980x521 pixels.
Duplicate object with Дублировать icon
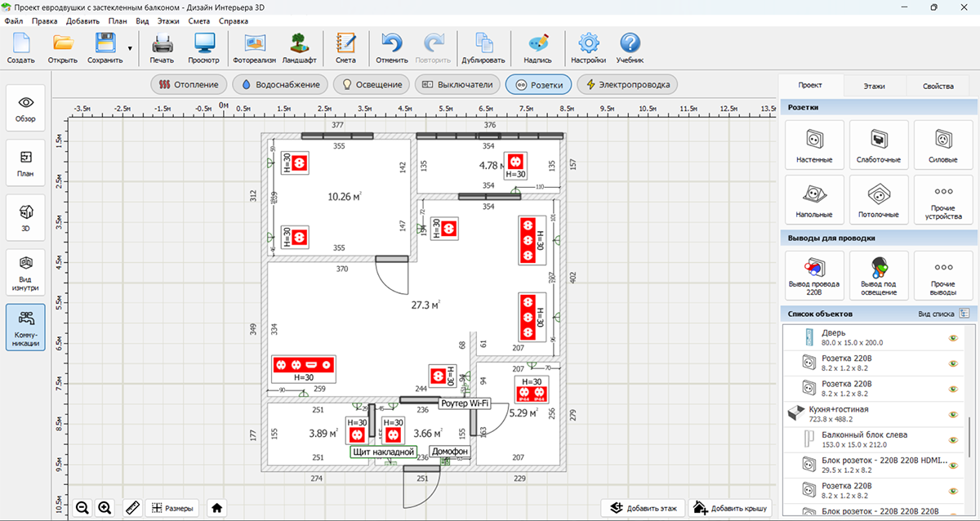(483, 48)
